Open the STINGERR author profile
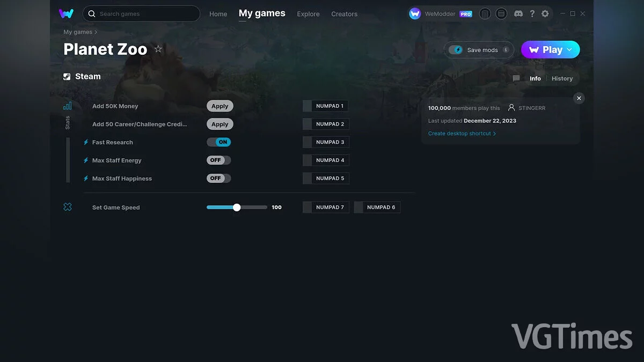Screen dimensions: 644x362 point(526,108)
